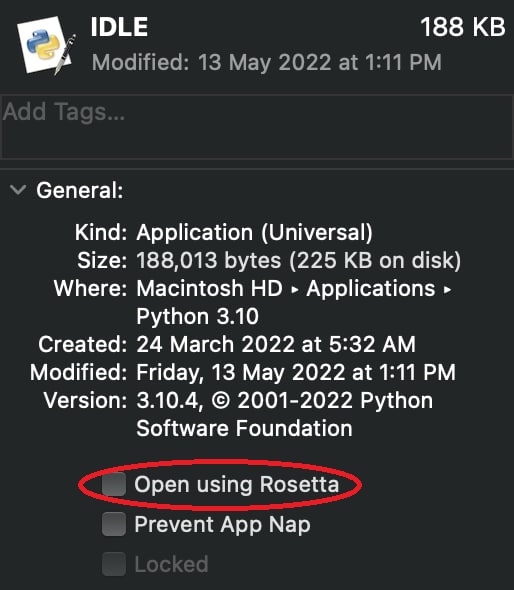The width and height of the screenshot is (514, 590).
Task: Select the Version 3.10.4 copyright text
Action: [284, 414]
